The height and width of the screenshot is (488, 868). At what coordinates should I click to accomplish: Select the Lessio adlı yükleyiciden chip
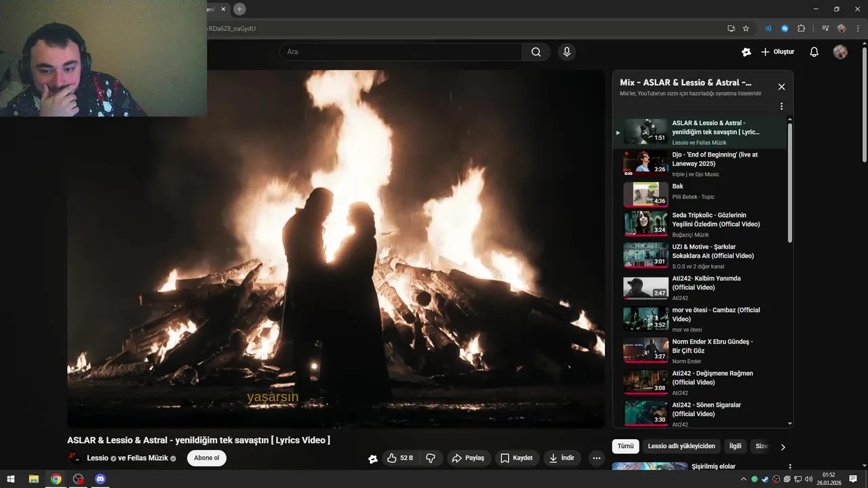click(x=681, y=446)
